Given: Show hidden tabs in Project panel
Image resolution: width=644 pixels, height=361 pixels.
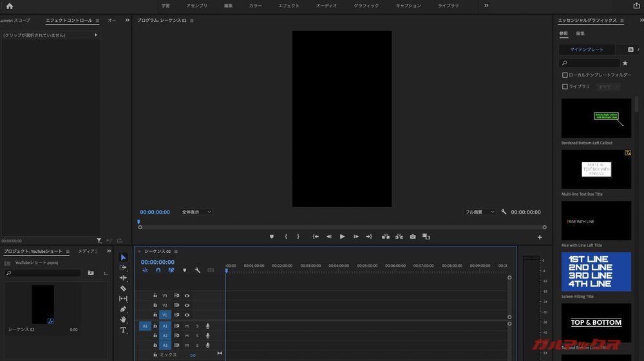Looking at the screenshot, I should (x=109, y=251).
